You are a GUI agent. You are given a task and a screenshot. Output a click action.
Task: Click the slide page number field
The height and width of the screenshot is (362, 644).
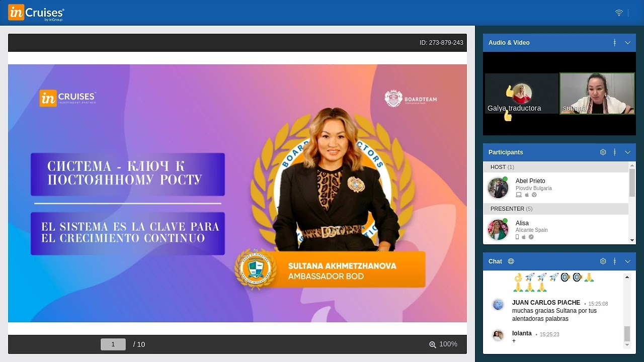(113, 344)
